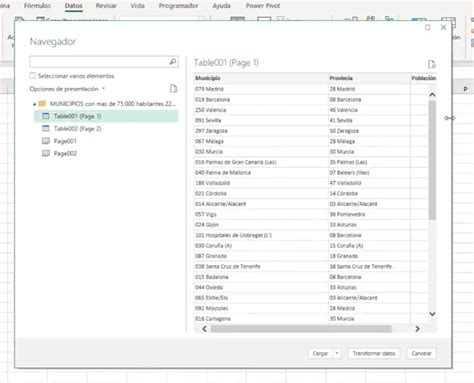Click the Table002 (Page 2) table icon
This screenshot has width=474, height=383.
[x=46, y=128]
